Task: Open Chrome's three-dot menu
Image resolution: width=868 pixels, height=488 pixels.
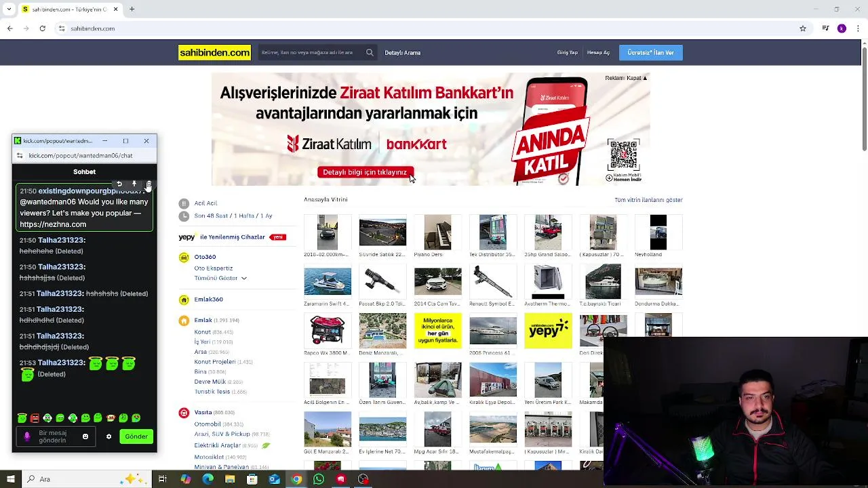Action: pyautogui.click(x=859, y=28)
